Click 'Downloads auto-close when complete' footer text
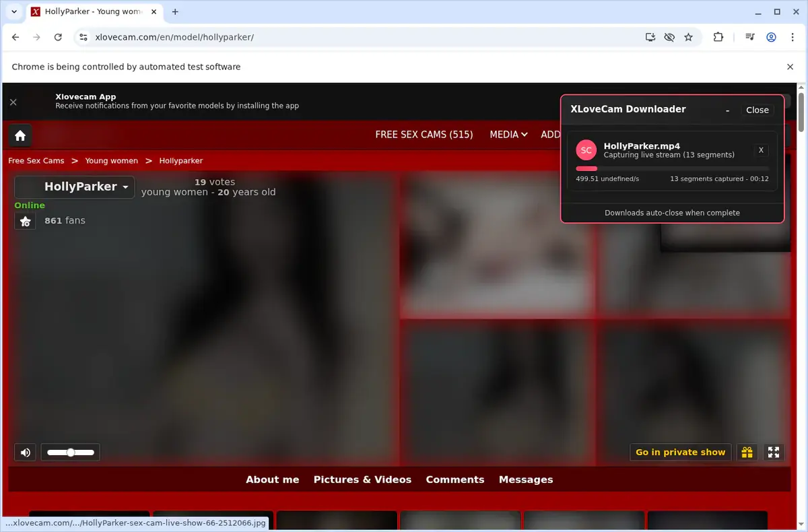Viewport: 808px width, 532px height. (x=672, y=213)
